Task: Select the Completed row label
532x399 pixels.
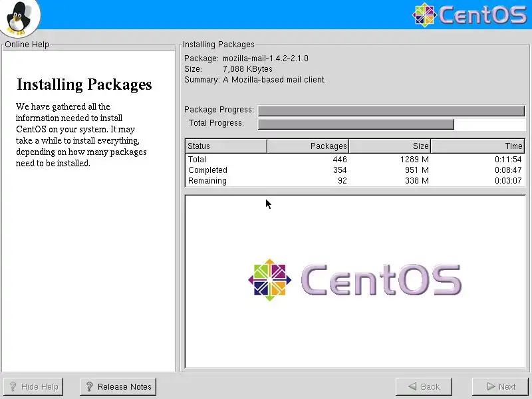Action: [x=207, y=170]
